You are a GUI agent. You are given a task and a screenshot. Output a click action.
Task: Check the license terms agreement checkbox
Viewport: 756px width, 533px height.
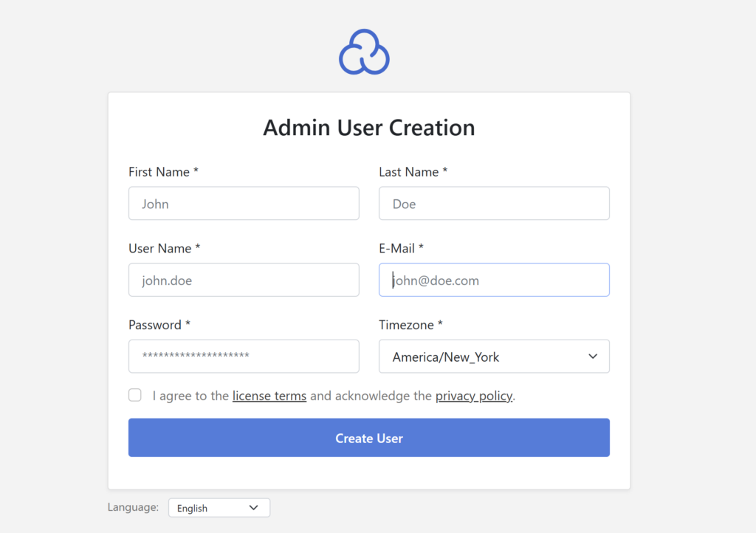[x=135, y=395]
